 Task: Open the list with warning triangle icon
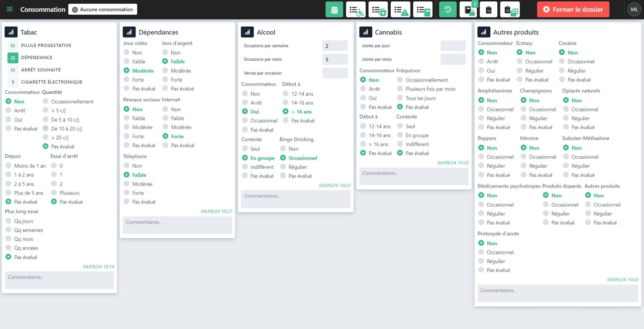tap(400, 10)
